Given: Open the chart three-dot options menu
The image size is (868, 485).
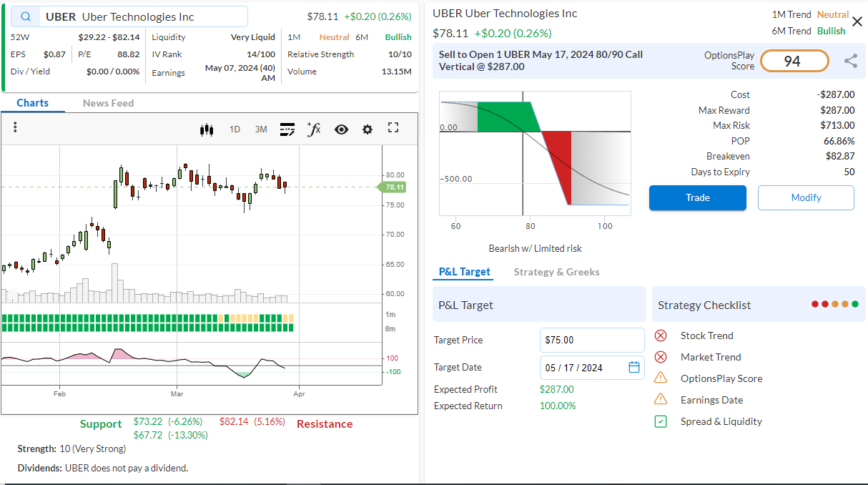Looking at the screenshot, I should (15, 127).
